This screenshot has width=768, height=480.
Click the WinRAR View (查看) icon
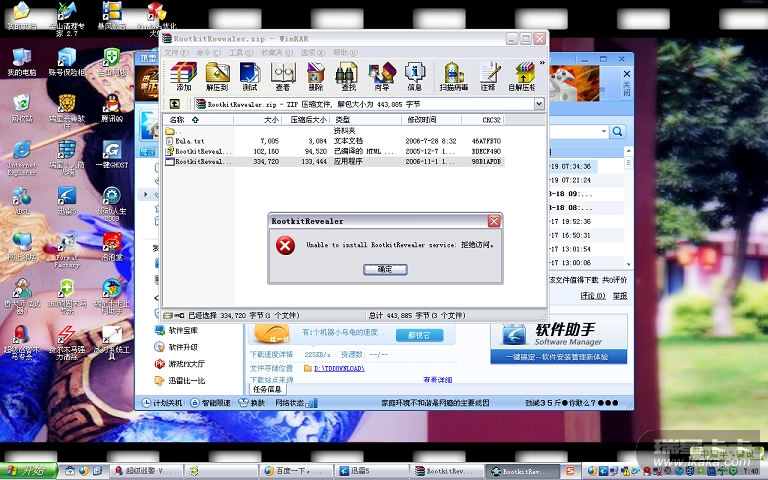pyautogui.click(x=283, y=77)
